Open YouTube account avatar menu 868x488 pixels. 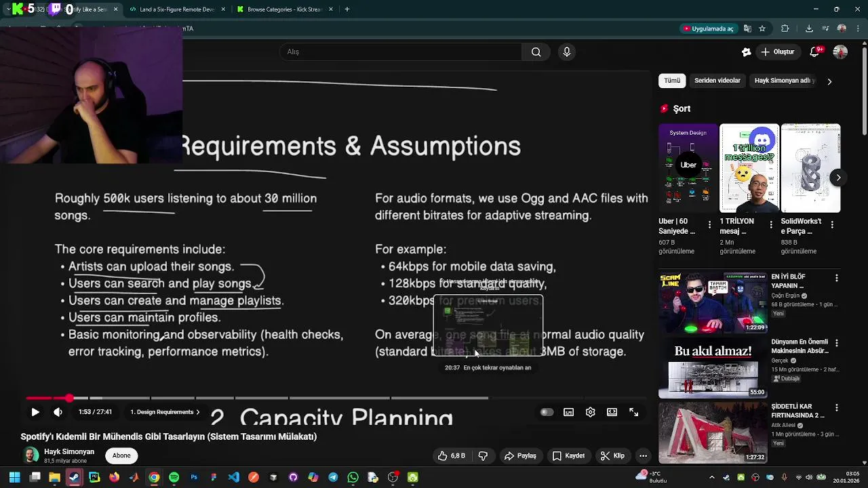point(840,52)
